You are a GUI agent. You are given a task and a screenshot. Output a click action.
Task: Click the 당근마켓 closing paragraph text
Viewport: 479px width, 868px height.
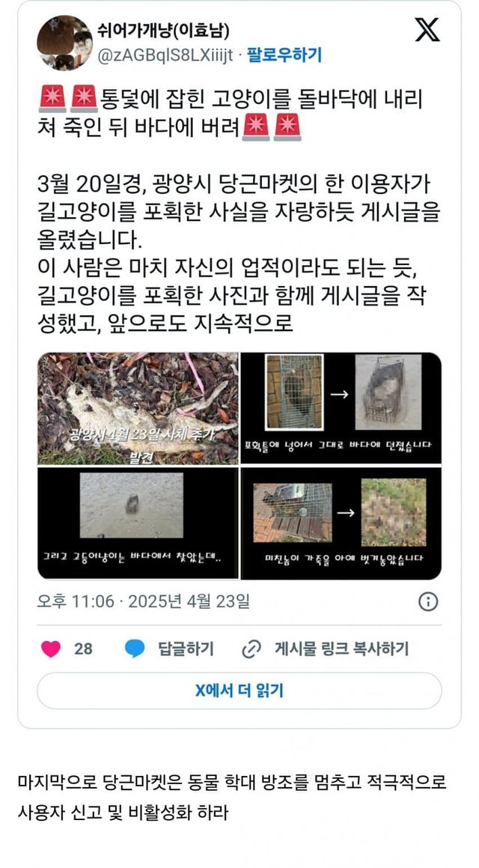tap(232, 798)
